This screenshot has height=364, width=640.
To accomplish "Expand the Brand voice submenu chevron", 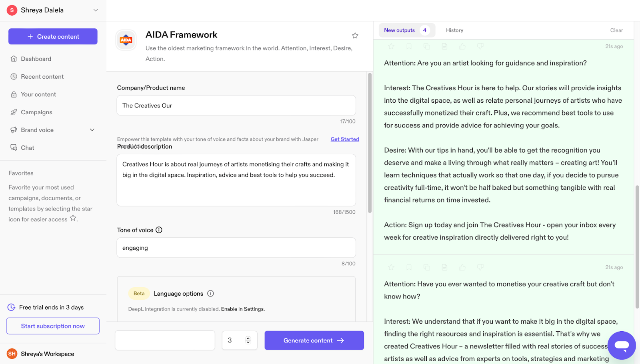I will coord(92,130).
